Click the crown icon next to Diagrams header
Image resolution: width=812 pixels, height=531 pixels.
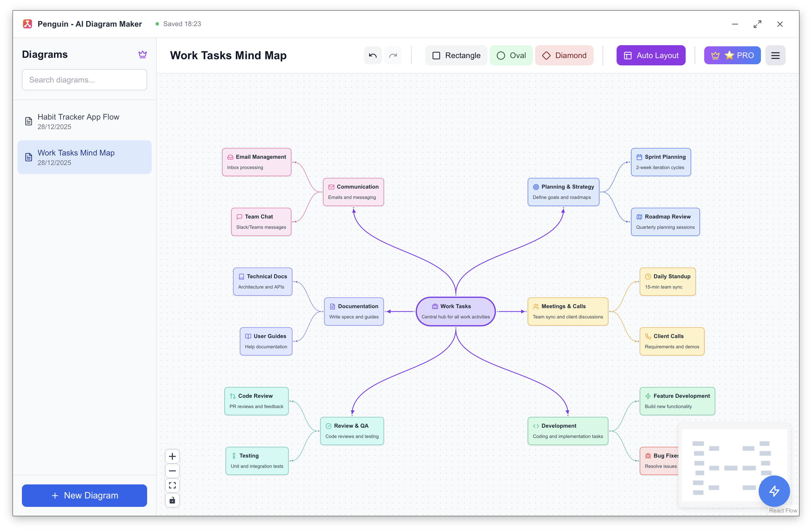pos(143,54)
